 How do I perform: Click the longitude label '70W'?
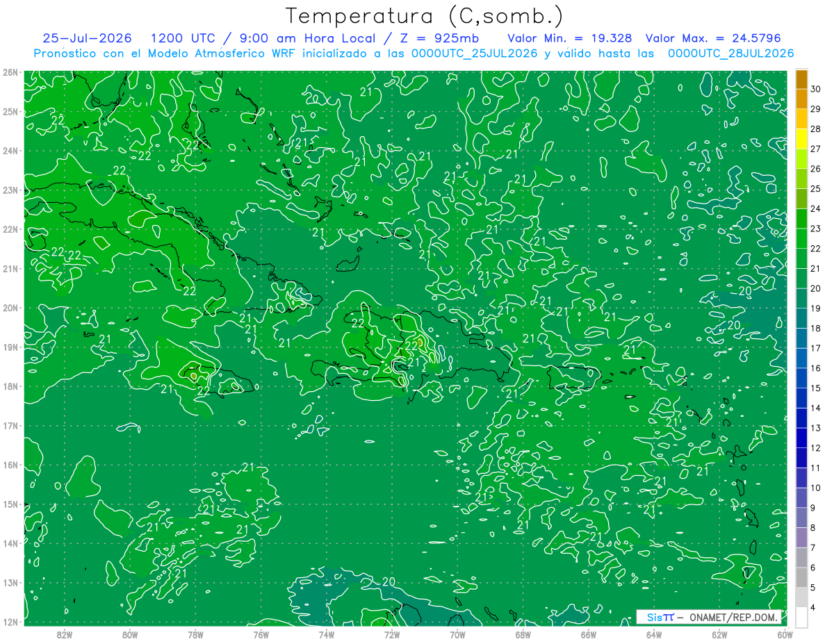[457, 634]
